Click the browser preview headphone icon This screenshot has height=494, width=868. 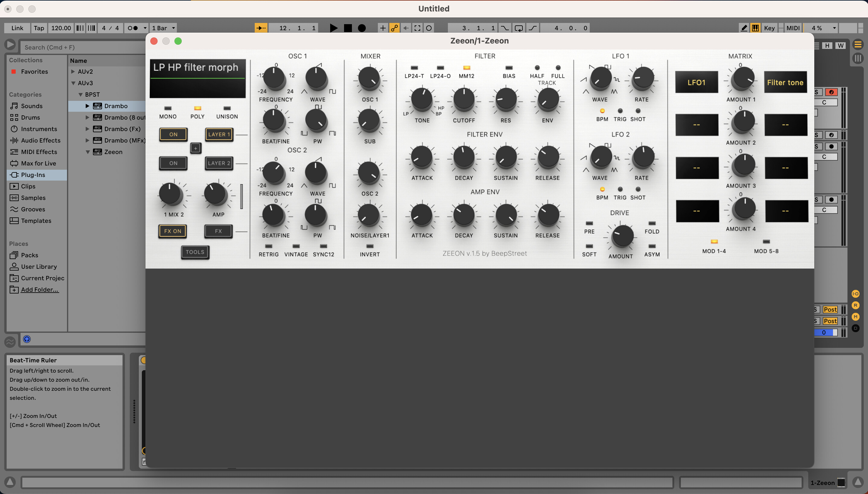(27, 339)
